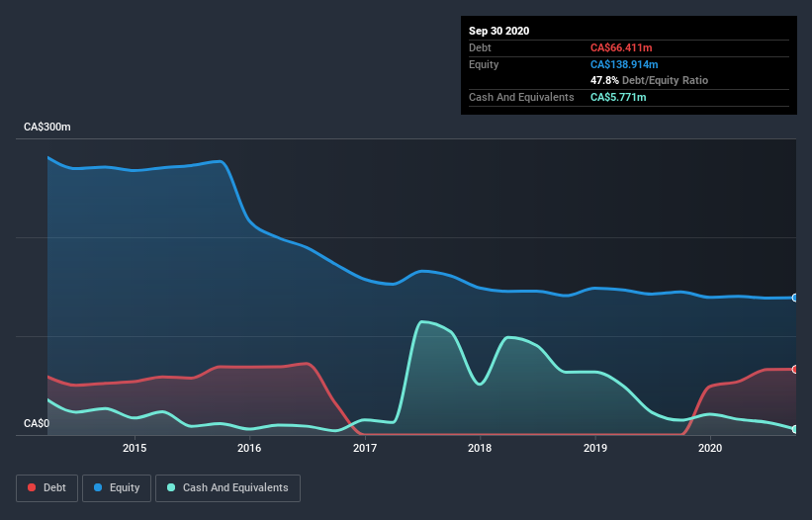This screenshot has width=812, height=520.
Task: Click the CA$66.411m debt value
Action: point(621,47)
